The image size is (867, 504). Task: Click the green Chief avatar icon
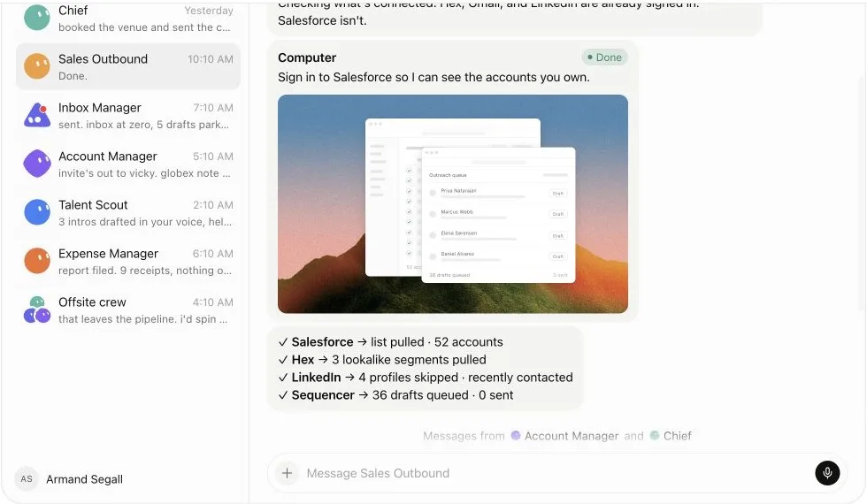[37, 18]
